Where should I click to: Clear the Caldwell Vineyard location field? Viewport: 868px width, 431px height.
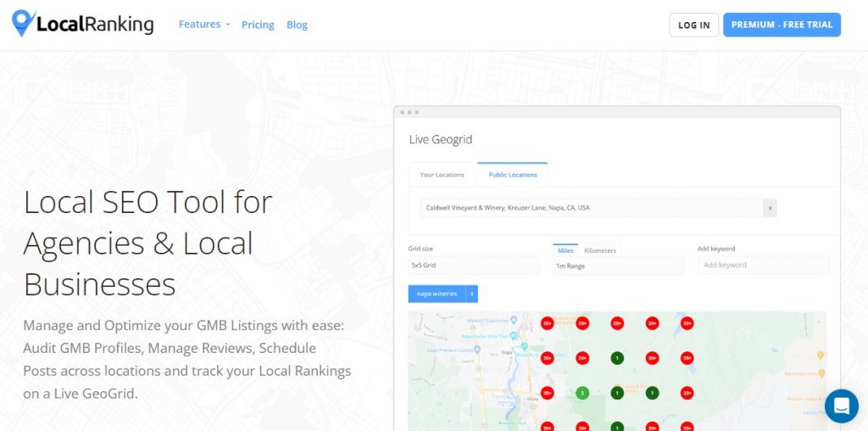coord(769,208)
